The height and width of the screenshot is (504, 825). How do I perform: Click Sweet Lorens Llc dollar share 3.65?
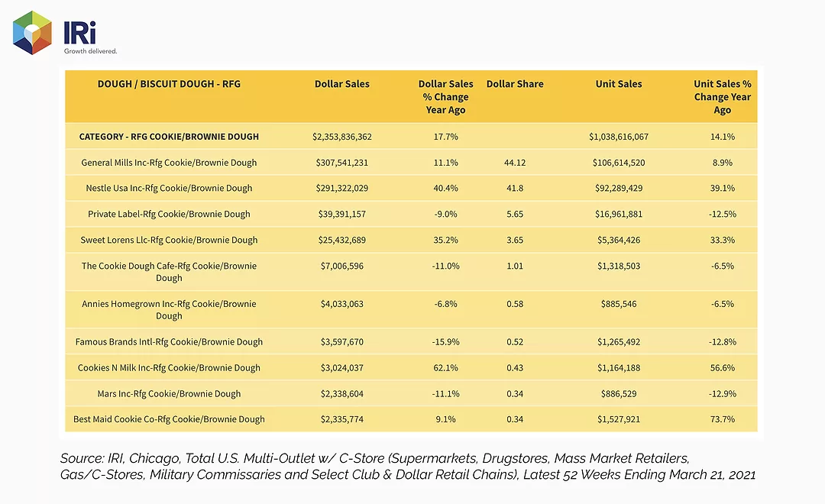click(515, 240)
